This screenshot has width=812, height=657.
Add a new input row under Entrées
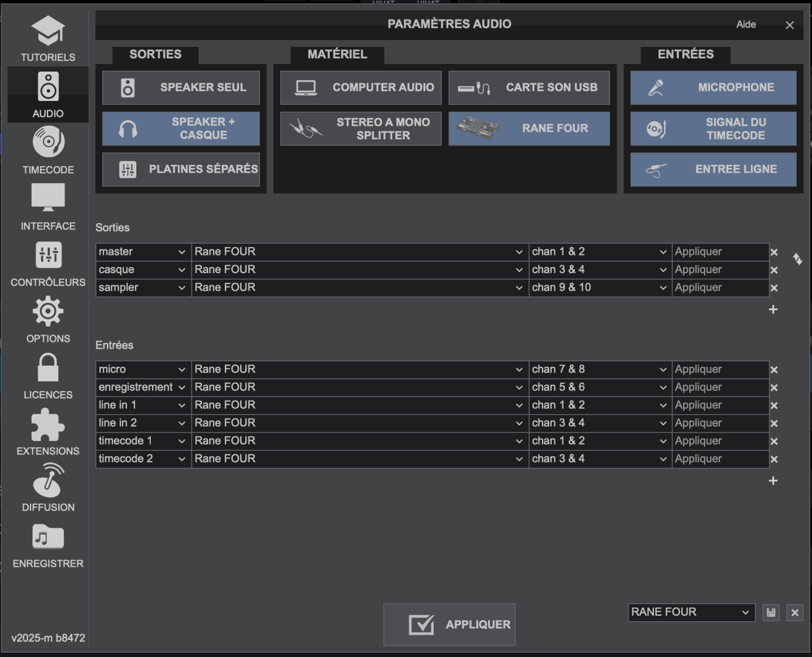(773, 481)
